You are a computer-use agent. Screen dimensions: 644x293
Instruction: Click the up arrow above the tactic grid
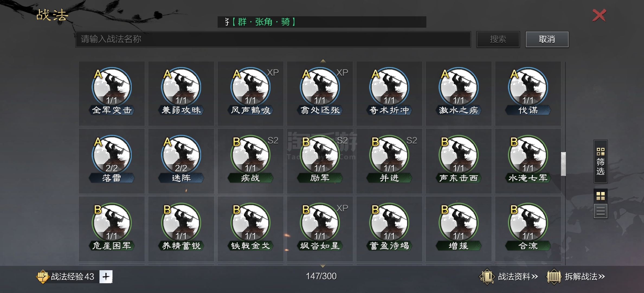pos(323,61)
